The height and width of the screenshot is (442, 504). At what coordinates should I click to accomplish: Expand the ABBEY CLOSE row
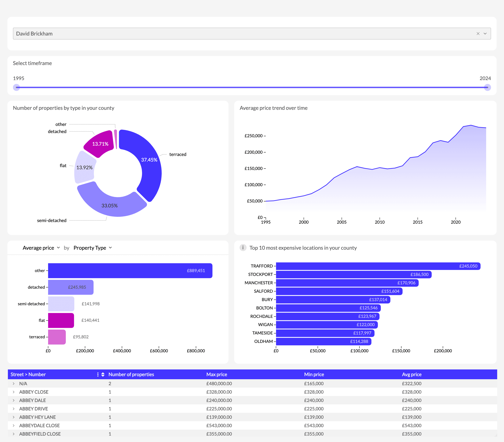13,392
